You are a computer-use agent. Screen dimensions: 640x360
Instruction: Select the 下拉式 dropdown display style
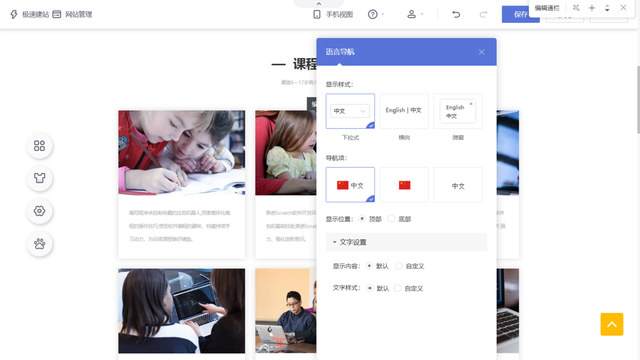pos(350,111)
